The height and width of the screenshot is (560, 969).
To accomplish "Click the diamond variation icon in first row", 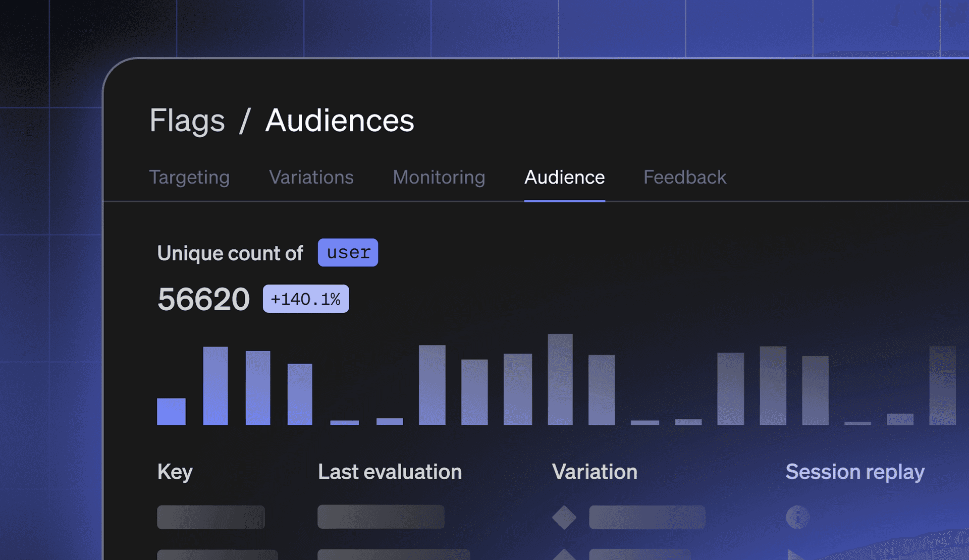I will pos(564,516).
